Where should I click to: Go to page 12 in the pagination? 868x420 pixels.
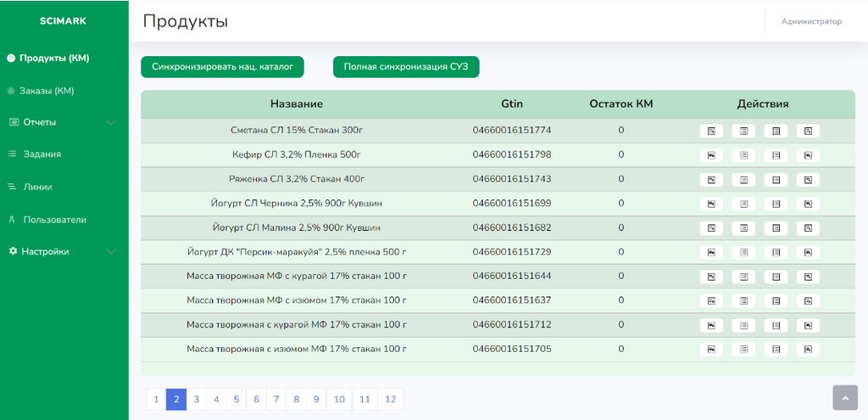tap(390, 399)
